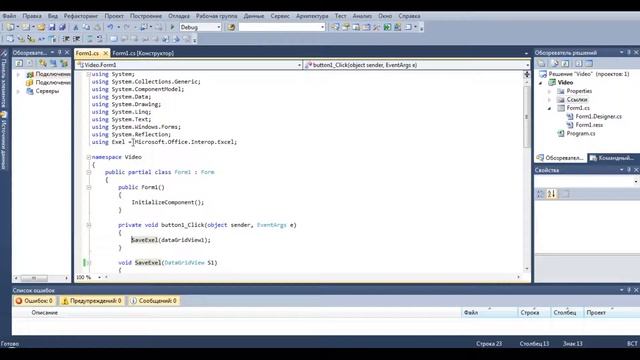This screenshot has height=360, width=640.
Task: Click Connect to Server icon in Server Explorer
Action: coord(53,63)
